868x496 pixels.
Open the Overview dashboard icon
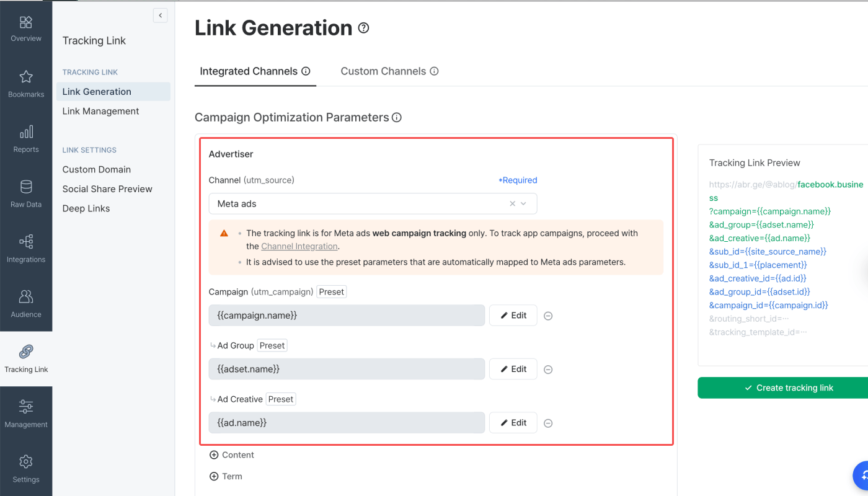26,22
